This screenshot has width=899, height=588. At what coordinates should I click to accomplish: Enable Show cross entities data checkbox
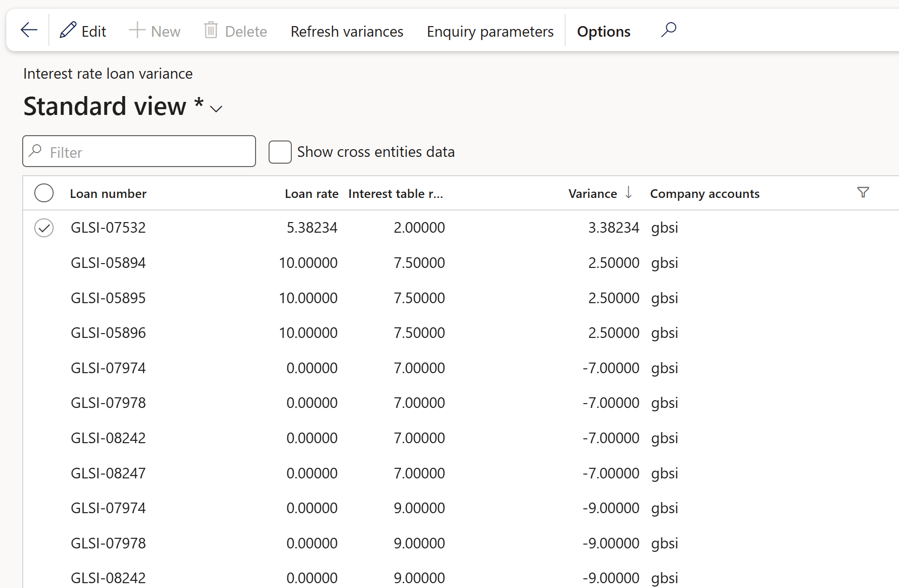point(280,152)
